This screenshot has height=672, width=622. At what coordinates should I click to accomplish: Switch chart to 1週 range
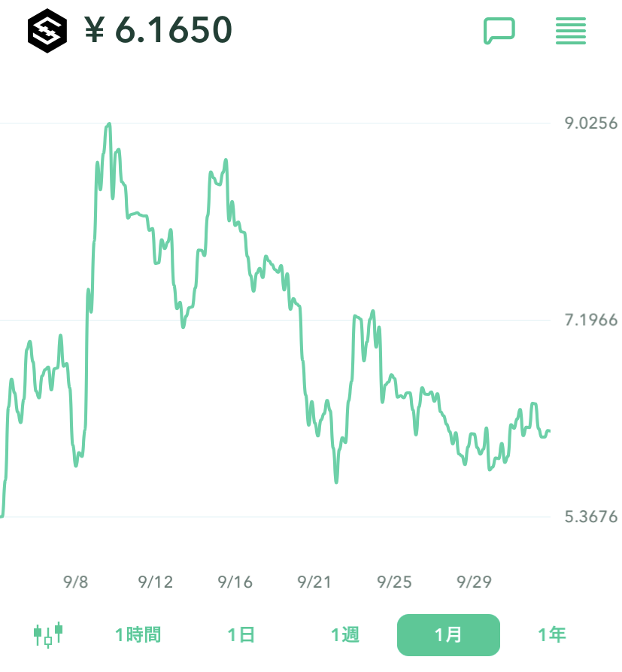(x=345, y=634)
